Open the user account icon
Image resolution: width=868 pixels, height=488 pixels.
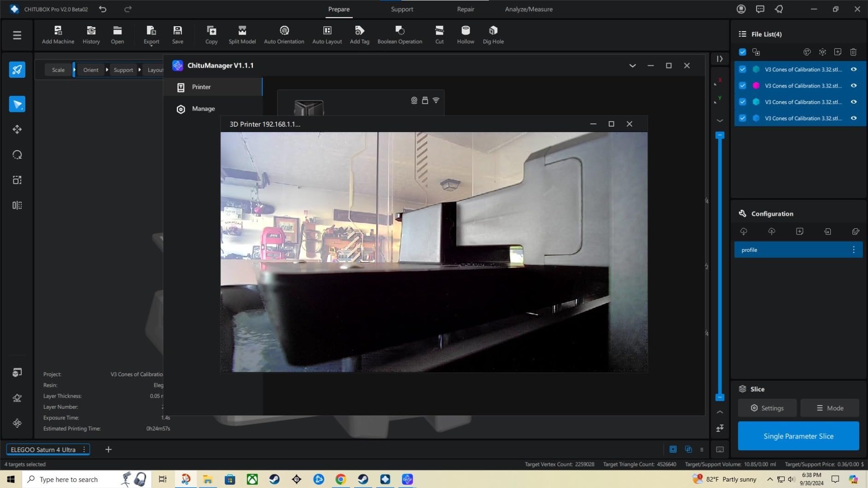point(741,9)
